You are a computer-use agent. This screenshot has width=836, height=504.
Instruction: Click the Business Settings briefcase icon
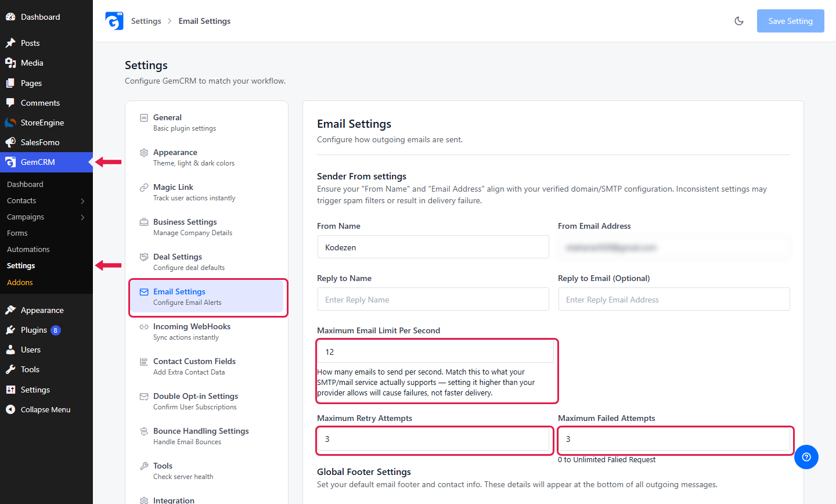(x=144, y=222)
